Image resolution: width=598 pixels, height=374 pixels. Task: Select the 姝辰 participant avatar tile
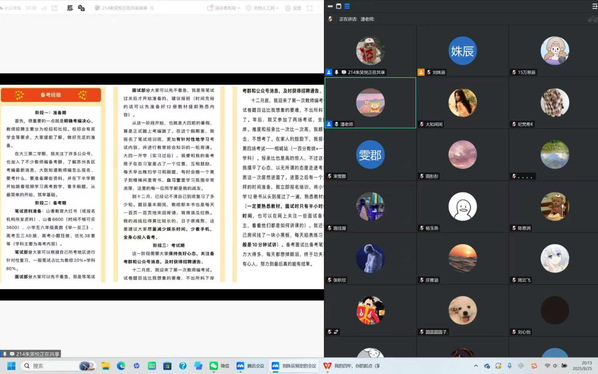coord(462,51)
